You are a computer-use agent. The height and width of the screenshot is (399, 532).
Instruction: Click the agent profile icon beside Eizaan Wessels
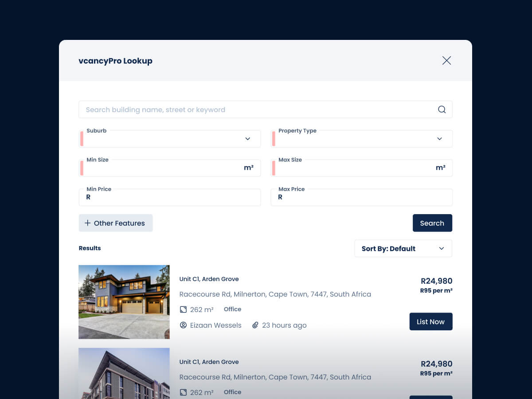(x=183, y=325)
